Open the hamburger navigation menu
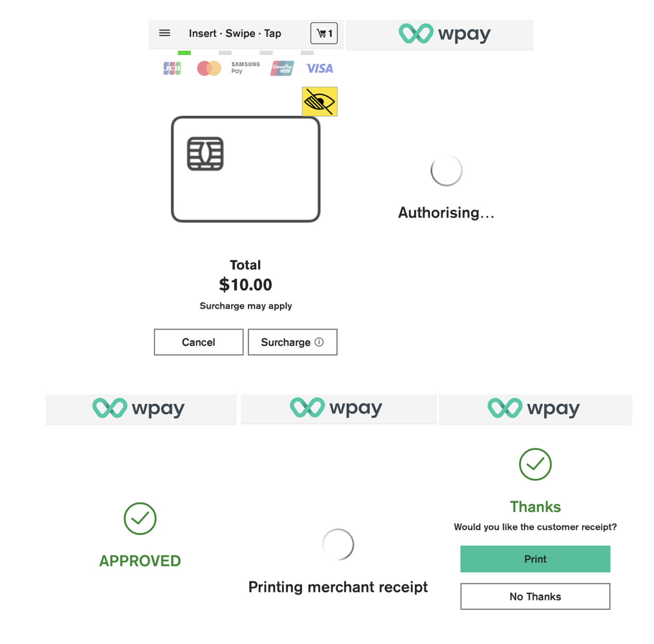 (x=165, y=33)
